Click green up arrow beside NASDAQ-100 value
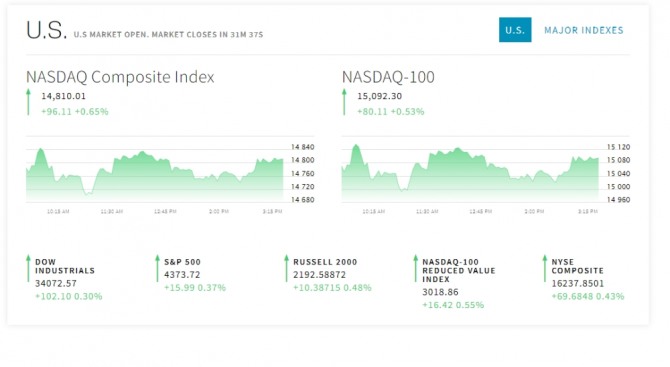The image size is (670, 367). coord(344,102)
